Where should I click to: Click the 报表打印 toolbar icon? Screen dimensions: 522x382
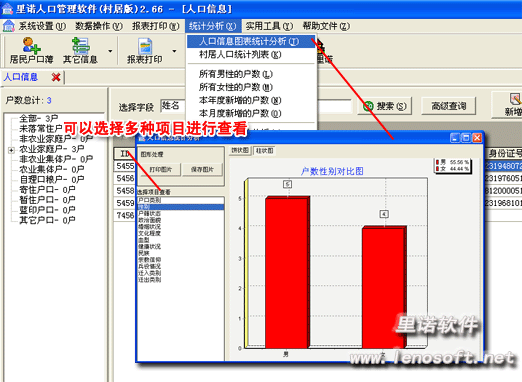click(x=145, y=46)
